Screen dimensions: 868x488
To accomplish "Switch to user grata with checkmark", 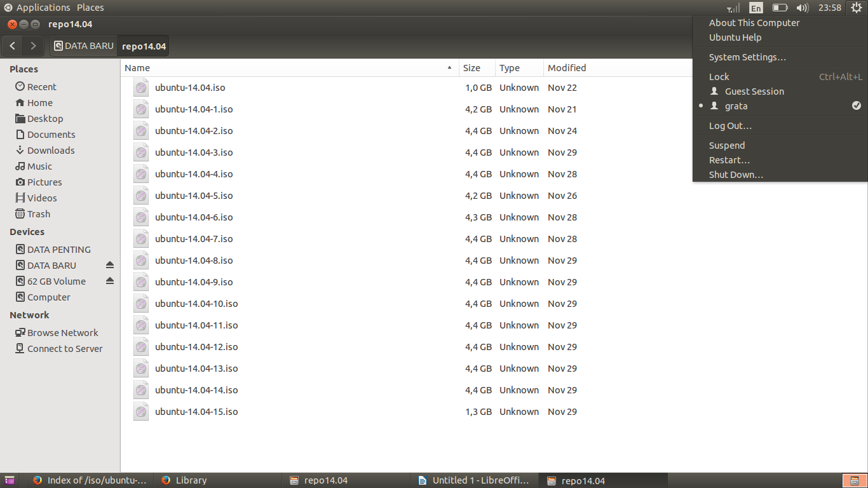I will point(780,106).
